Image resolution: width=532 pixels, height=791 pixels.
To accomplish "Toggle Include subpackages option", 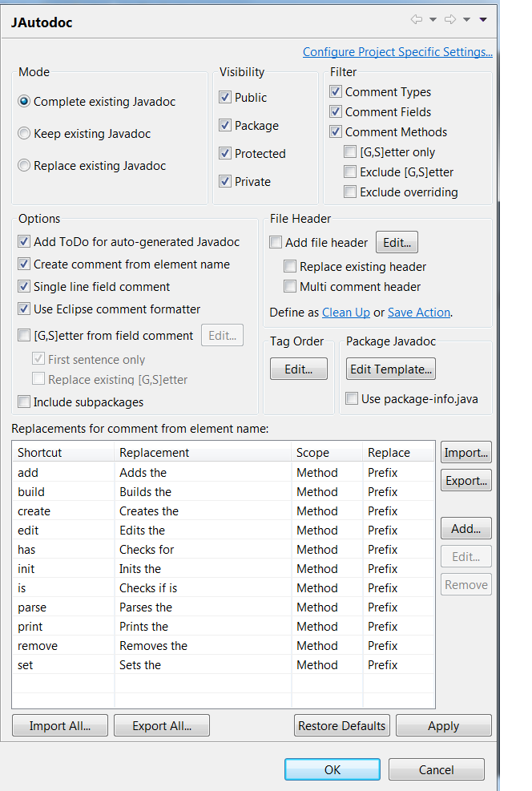I will [x=24, y=402].
